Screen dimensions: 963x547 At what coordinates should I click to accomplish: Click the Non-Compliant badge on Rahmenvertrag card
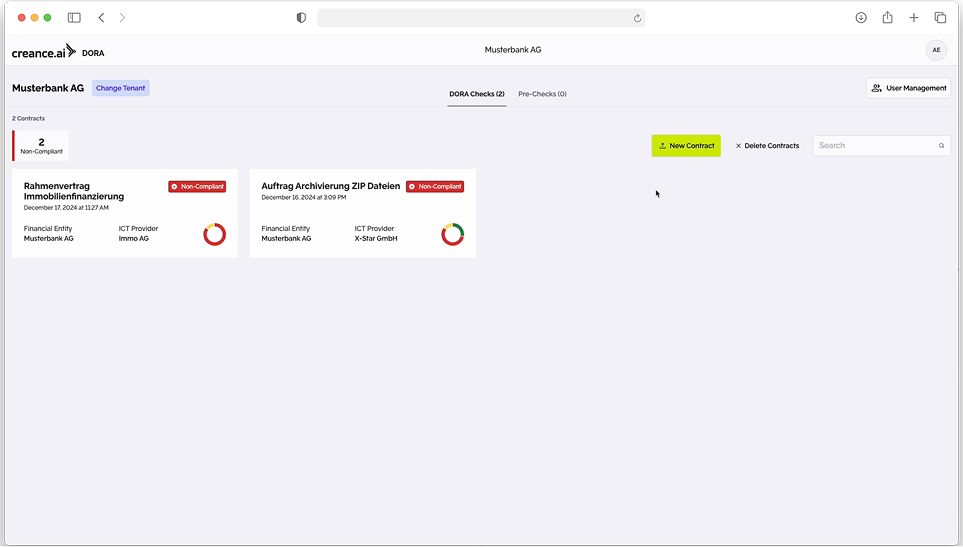197,187
